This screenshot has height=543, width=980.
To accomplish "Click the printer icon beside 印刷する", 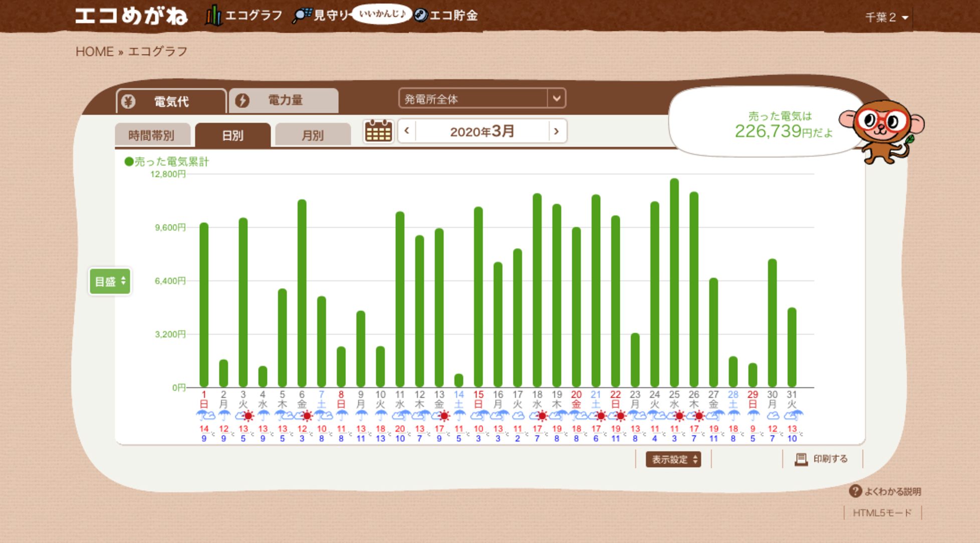I will 801,459.
